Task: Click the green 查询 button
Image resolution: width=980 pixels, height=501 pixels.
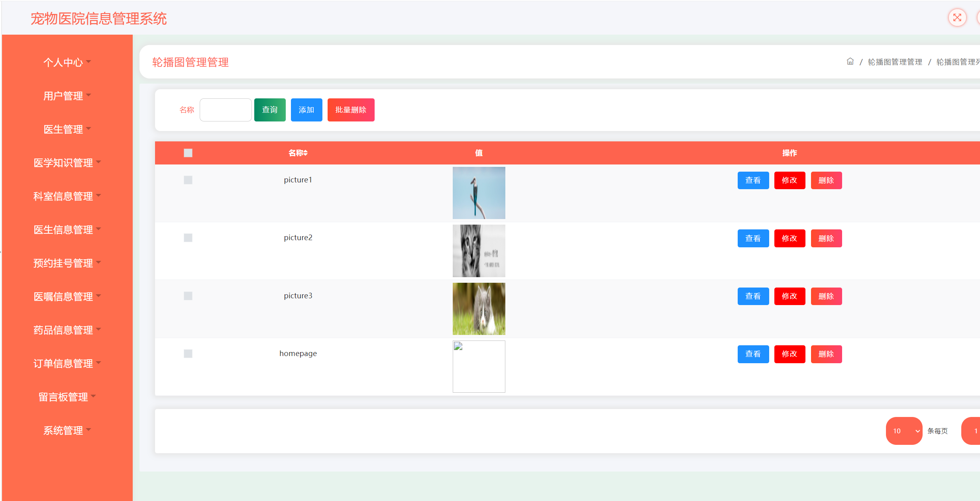Action: click(270, 110)
